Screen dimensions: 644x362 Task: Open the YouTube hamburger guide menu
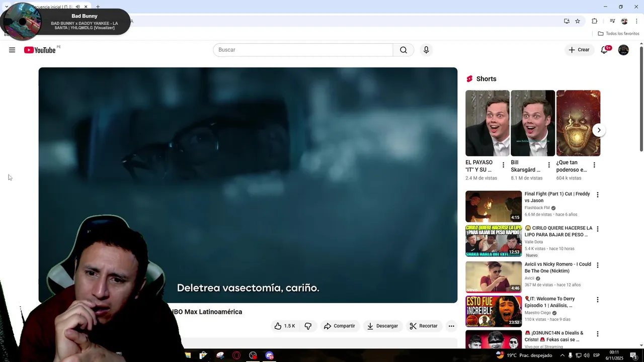click(12, 50)
